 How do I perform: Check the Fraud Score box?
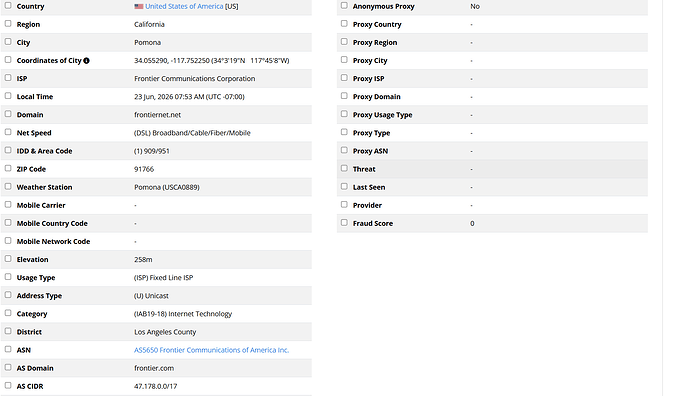[x=344, y=223]
